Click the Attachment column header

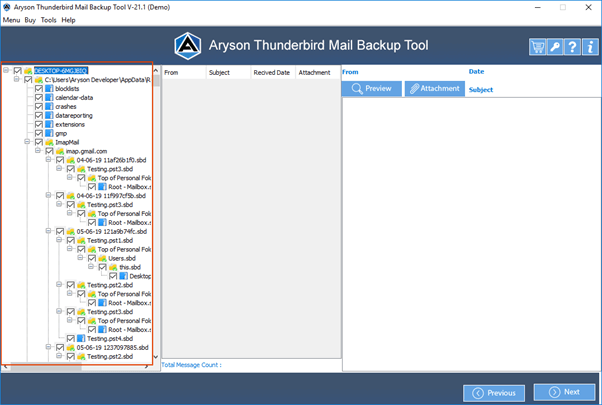tap(318, 73)
